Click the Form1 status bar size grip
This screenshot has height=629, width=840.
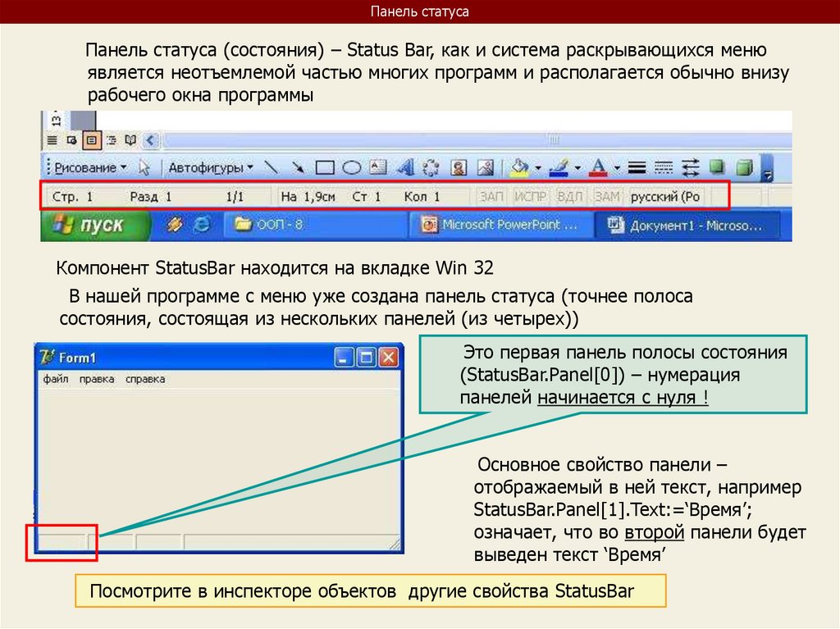click(x=395, y=545)
